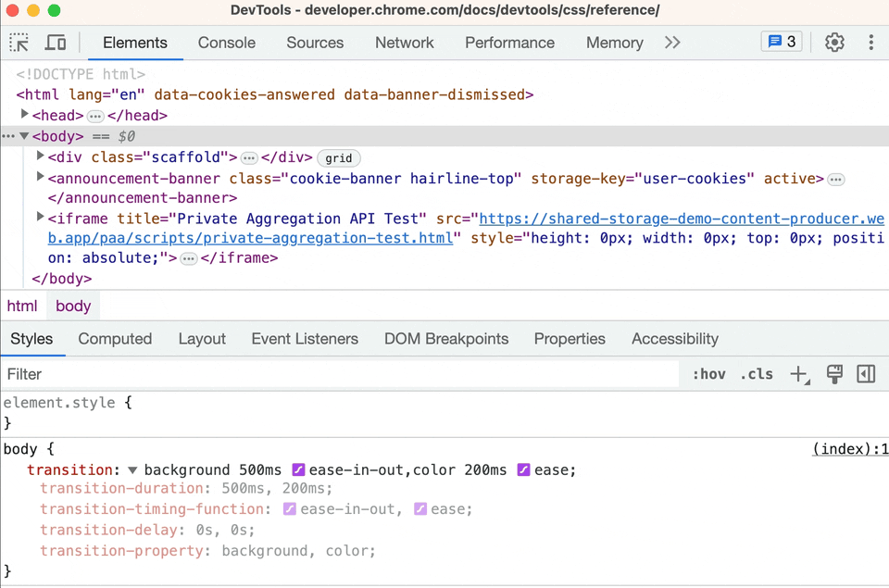The height and width of the screenshot is (588, 889).
Task: Toggle the .cls classes pane
Action: [757, 374]
